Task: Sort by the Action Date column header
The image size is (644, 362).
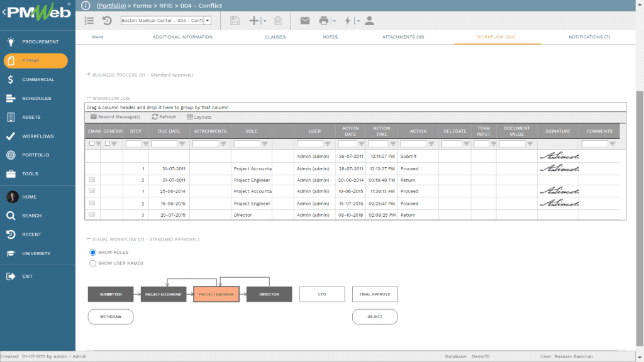Action: [350, 131]
